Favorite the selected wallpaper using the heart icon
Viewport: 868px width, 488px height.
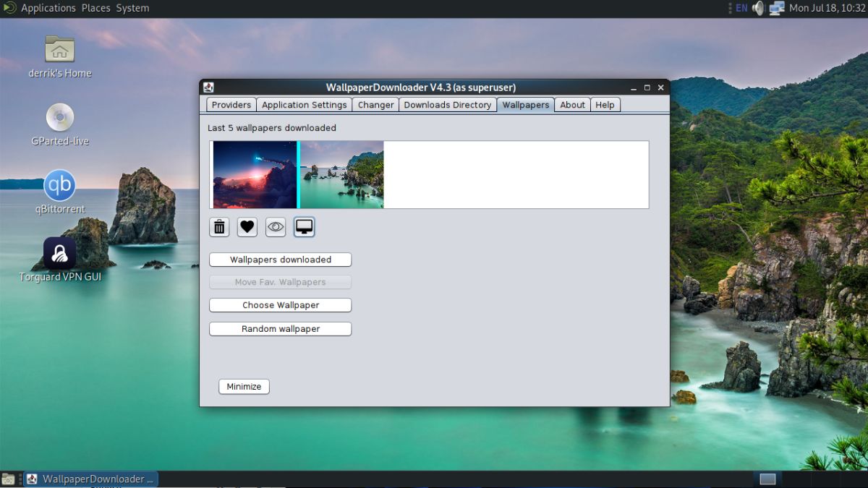[247, 226]
